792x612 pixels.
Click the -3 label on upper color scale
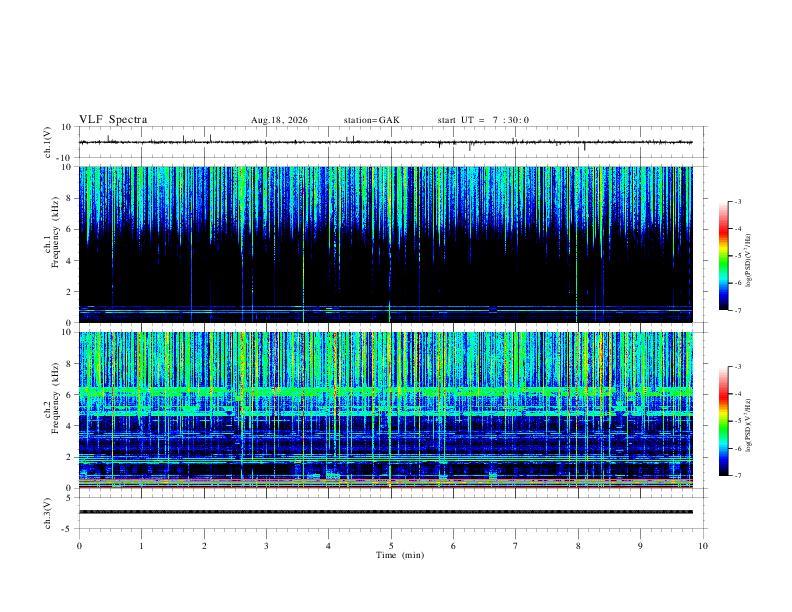(x=738, y=201)
